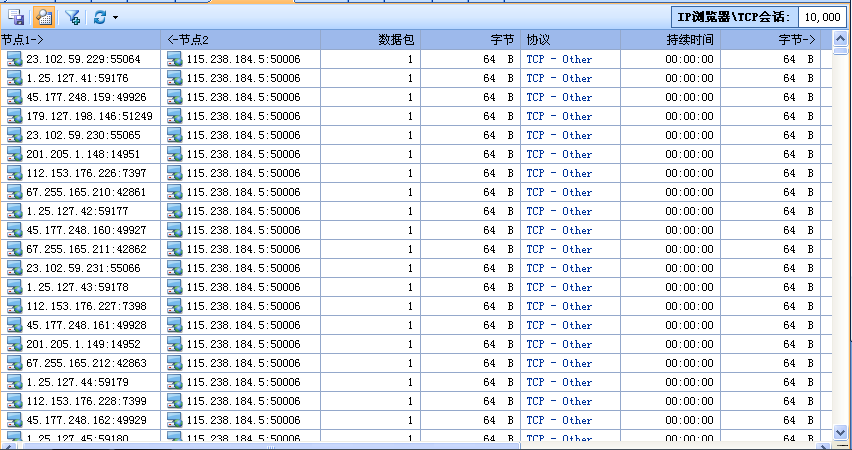The image size is (852, 450).
Task: Click node icon beside 45.177.248.162:49929
Action: (x=15, y=421)
